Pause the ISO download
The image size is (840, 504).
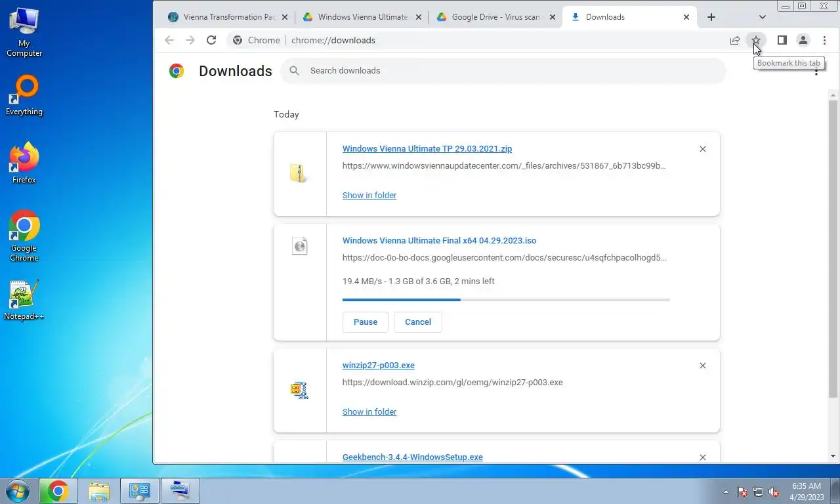click(366, 322)
